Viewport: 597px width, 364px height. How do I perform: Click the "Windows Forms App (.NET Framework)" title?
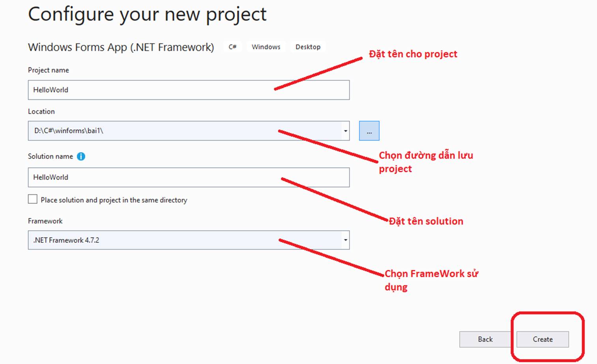click(x=121, y=47)
